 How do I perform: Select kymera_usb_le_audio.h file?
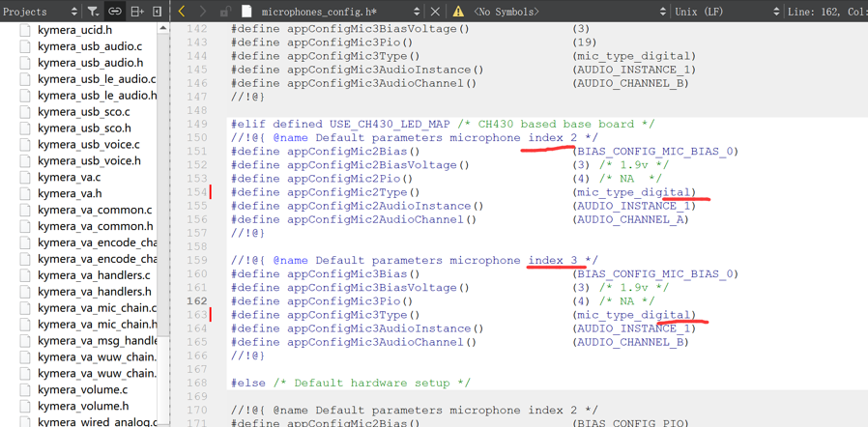(x=97, y=95)
